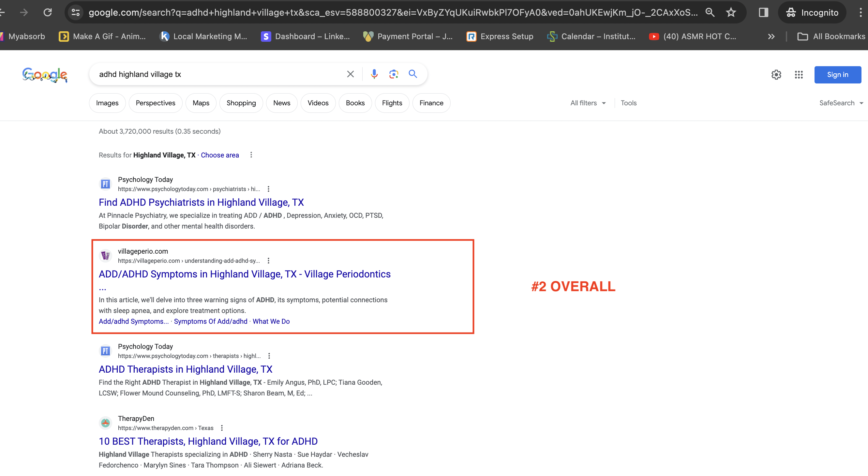Open ADHD Therapists in Highland Village result
The width and height of the screenshot is (868, 476).
click(185, 369)
